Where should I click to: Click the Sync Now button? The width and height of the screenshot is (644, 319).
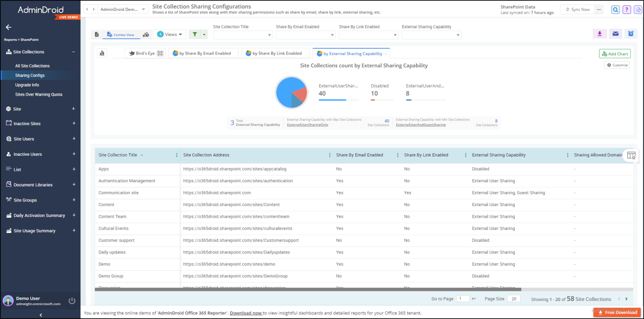point(578,10)
